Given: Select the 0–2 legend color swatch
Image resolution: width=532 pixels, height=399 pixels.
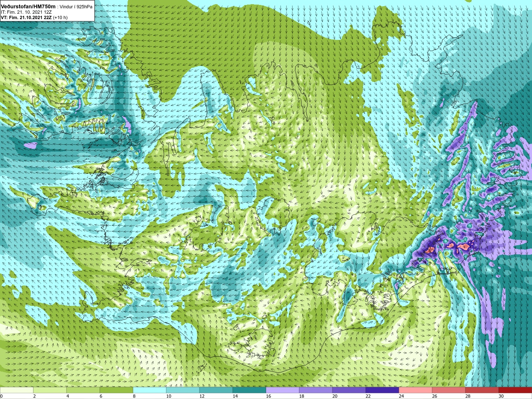Looking at the screenshot, I should (x=17, y=390).
